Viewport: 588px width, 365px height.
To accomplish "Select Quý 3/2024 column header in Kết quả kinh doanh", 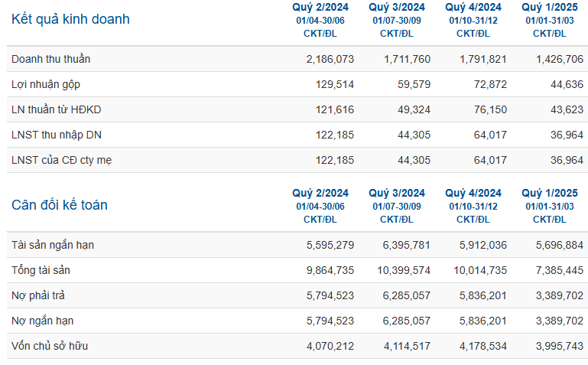I will coord(397,7).
